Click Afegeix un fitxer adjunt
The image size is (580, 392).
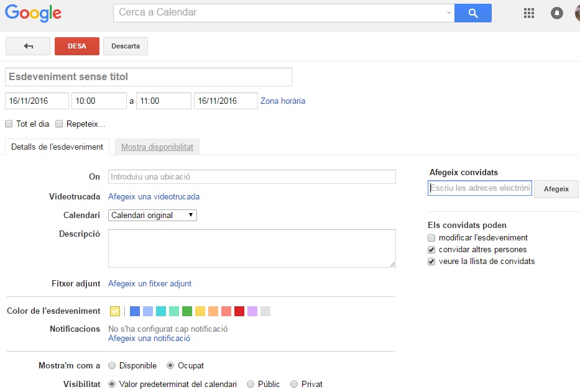[x=150, y=284]
